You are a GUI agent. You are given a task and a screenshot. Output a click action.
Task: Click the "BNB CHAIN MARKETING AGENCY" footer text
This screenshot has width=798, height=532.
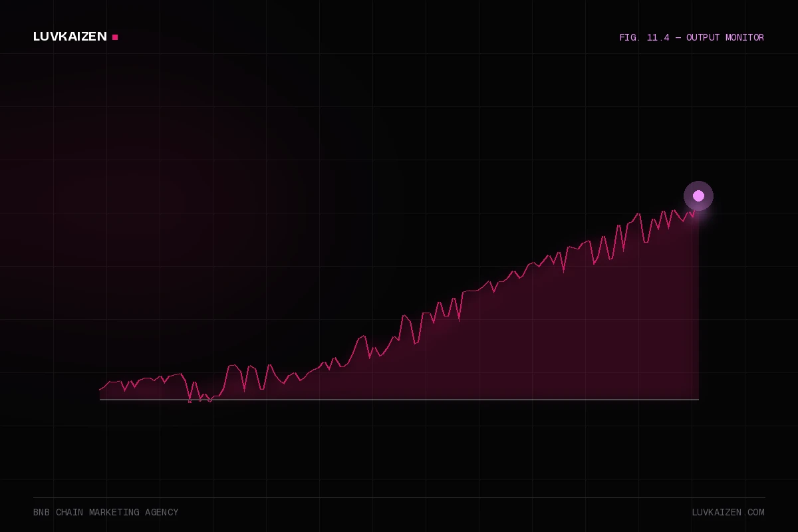[106, 513]
